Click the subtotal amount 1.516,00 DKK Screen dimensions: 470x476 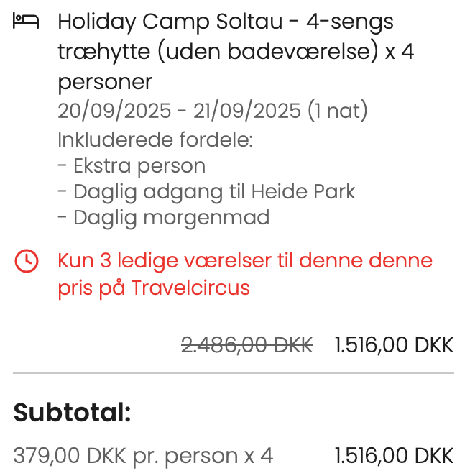pyautogui.click(x=394, y=456)
